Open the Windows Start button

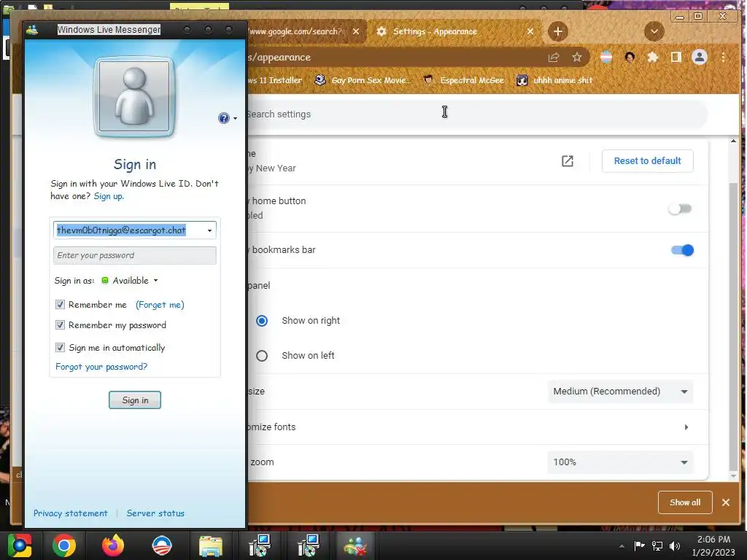pyautogui.click(x=20, y=545)
